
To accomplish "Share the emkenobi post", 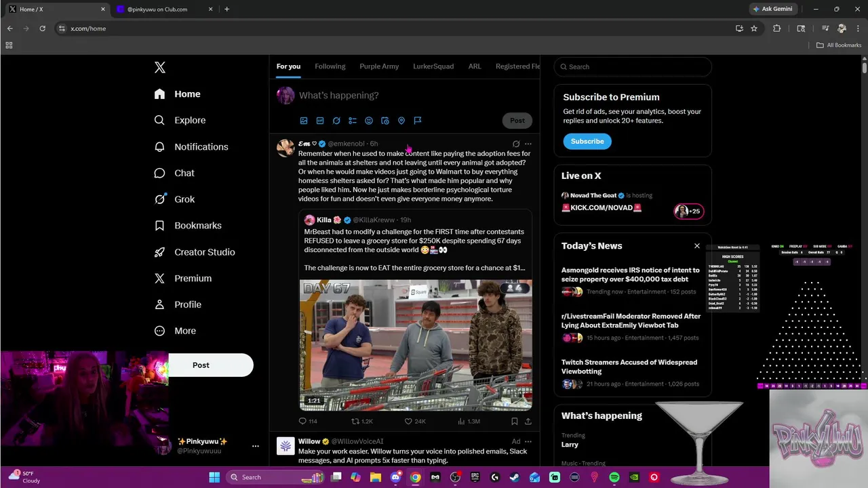I will [x=528, y=421].
